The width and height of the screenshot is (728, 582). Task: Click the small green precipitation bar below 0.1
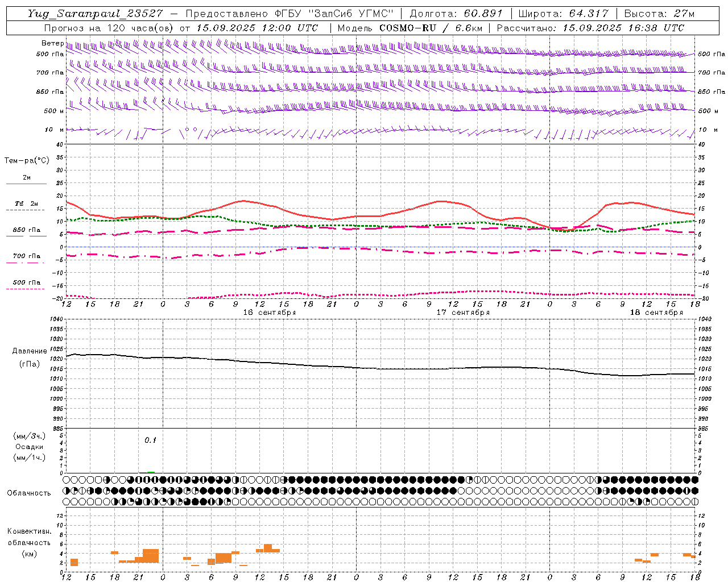(151, 472)
